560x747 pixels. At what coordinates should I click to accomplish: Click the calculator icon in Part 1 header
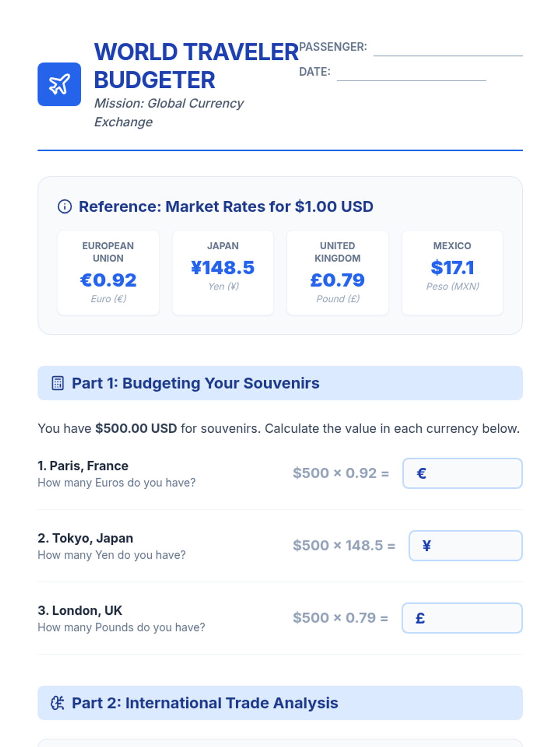pyautogui.click(x=57, y=383)
